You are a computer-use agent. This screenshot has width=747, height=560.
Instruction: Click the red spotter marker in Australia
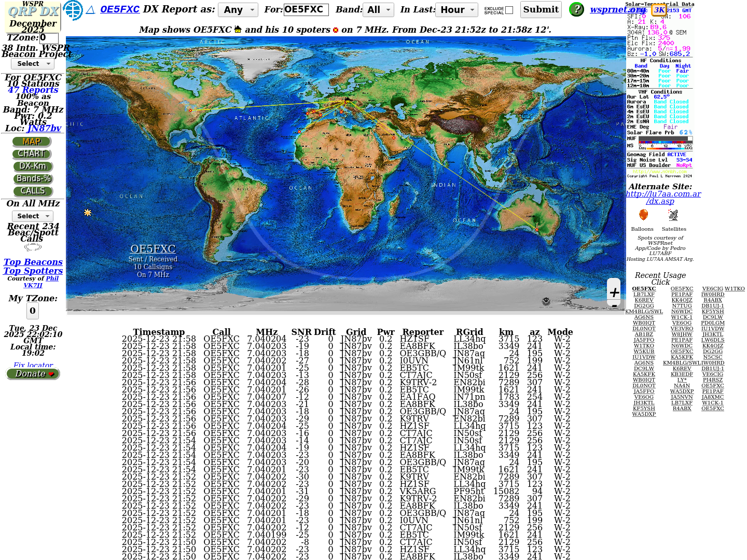(536, 229)
